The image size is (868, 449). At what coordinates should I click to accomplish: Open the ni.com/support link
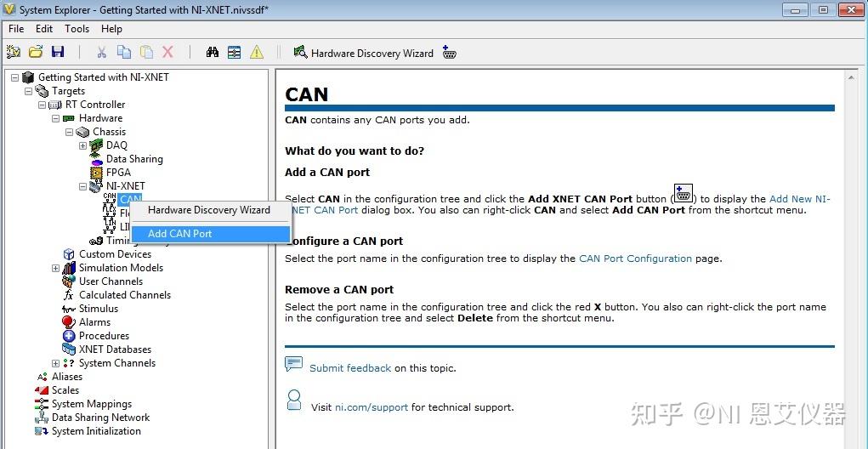coord(372,407)
